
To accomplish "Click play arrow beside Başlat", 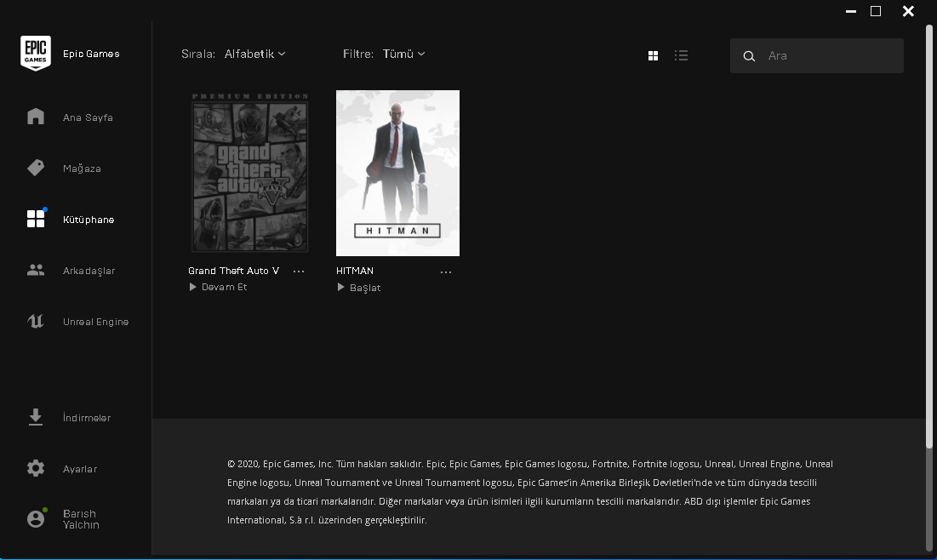I will (x=340, y=288).
